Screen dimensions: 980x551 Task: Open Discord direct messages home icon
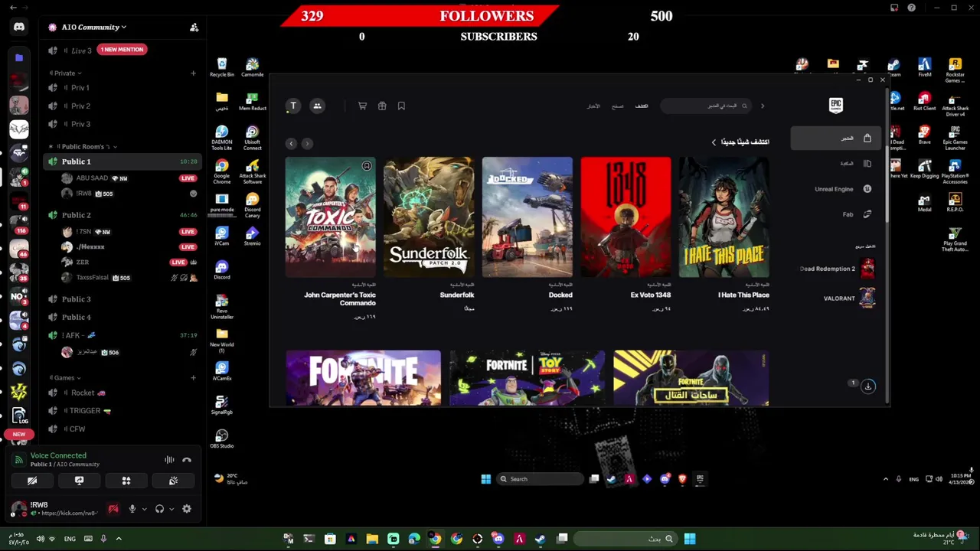pos(19,27)
